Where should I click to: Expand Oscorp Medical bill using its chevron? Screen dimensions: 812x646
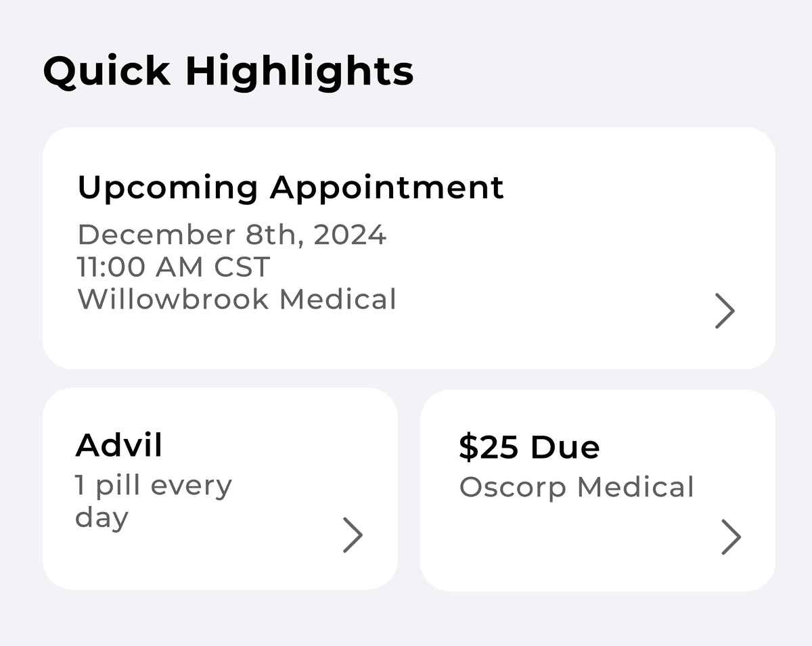[731, 537]
